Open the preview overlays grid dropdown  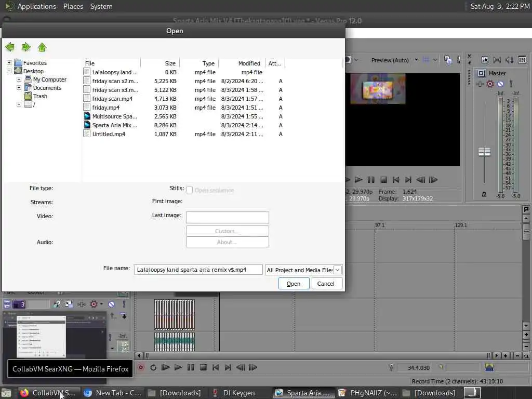[435, 60]
